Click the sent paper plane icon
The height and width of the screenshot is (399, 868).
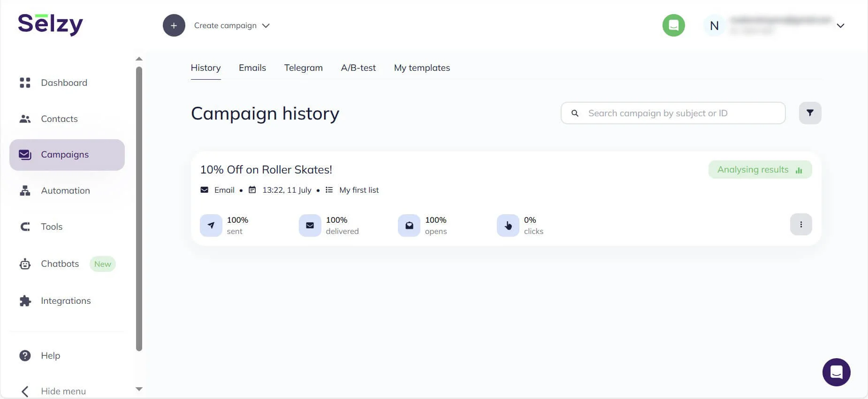(x=211, y=226)
